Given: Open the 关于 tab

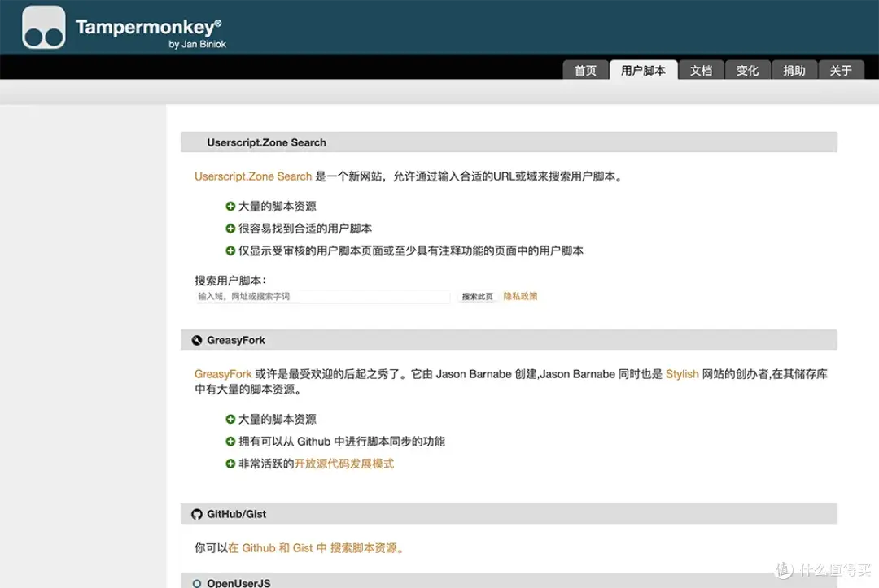Looking at the screenshot, I should tap(840, 70).
